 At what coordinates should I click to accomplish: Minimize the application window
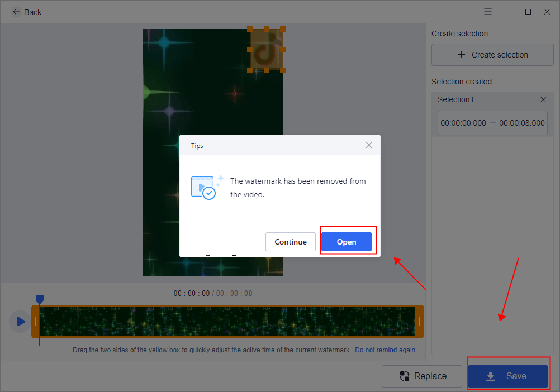click(x=509, y=12)
